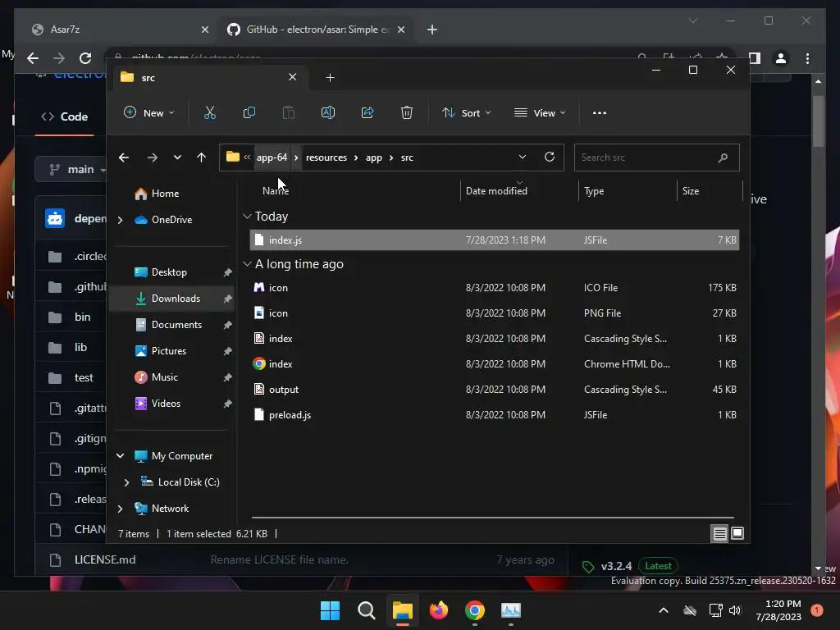Expand Local Disk (C:) node

click(126, 482)
